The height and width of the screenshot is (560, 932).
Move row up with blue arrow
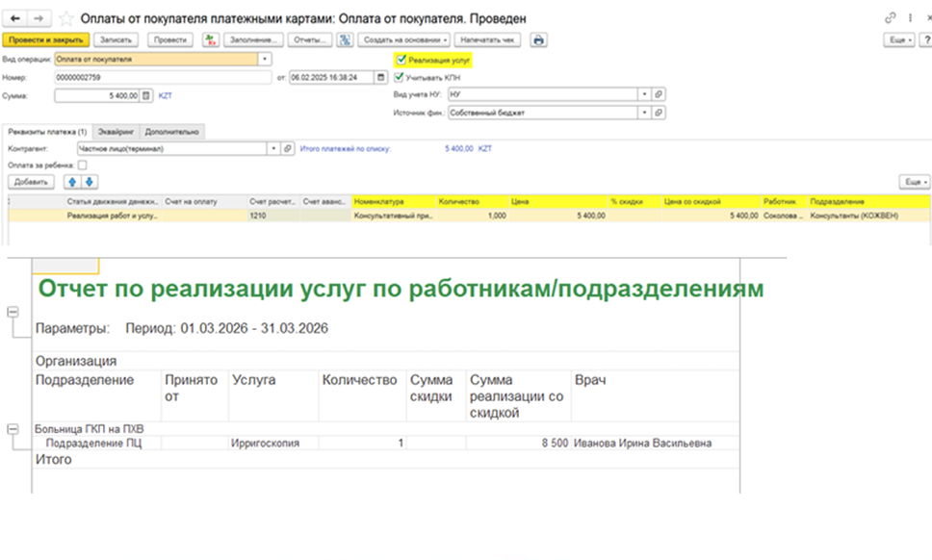[72, 182]
